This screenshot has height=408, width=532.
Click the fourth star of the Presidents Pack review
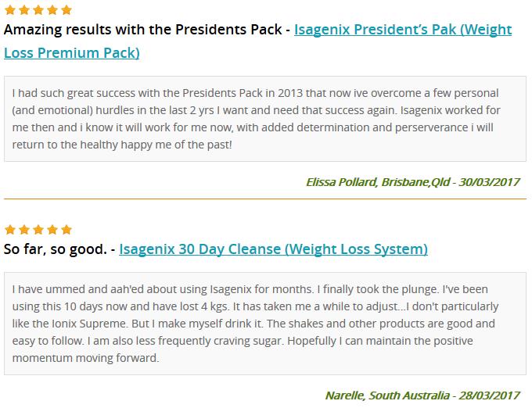coord(52,10)
